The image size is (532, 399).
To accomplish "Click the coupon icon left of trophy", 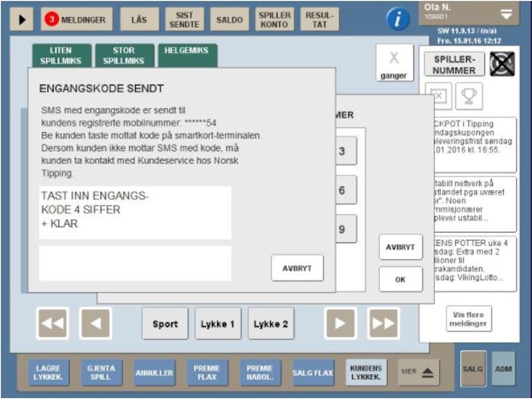I will [x=439, y=96].
